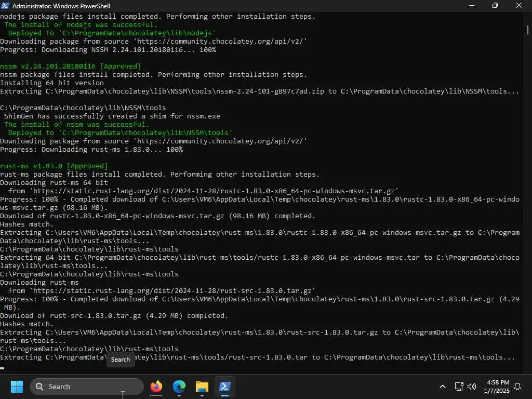The height and width of the screenshot is (399, 532).
Task: Click 'nodejs package files install completed' line
Action: coord(158,16)
